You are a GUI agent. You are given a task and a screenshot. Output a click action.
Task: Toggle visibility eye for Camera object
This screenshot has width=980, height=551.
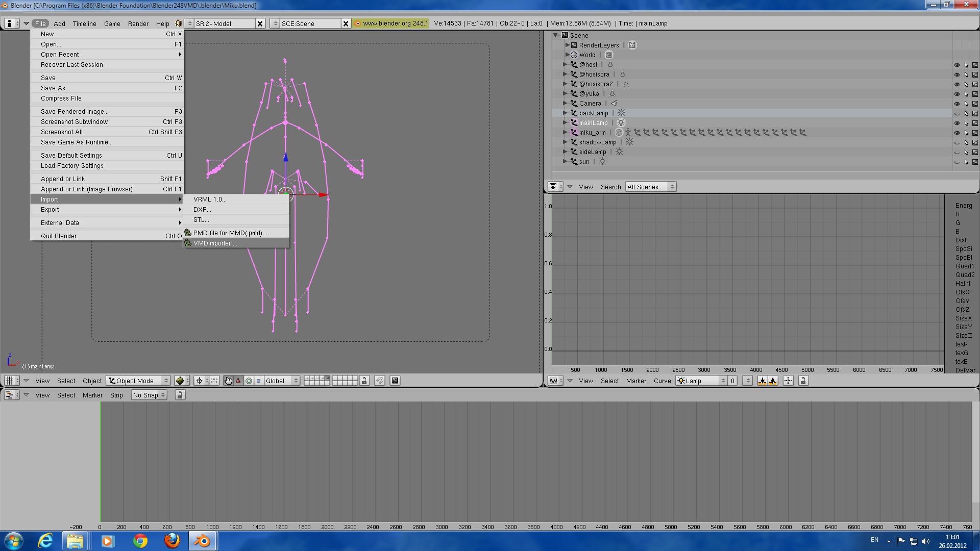click(x=957, y=104)
